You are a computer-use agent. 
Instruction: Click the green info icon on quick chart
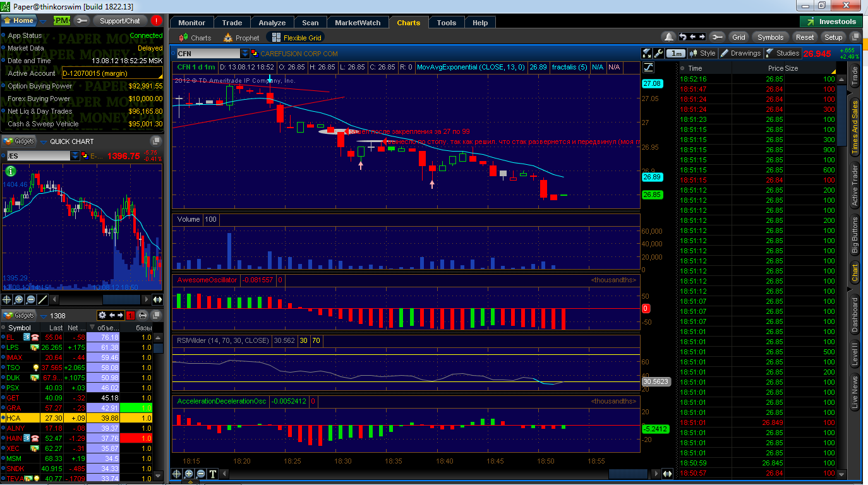point(10,171)
